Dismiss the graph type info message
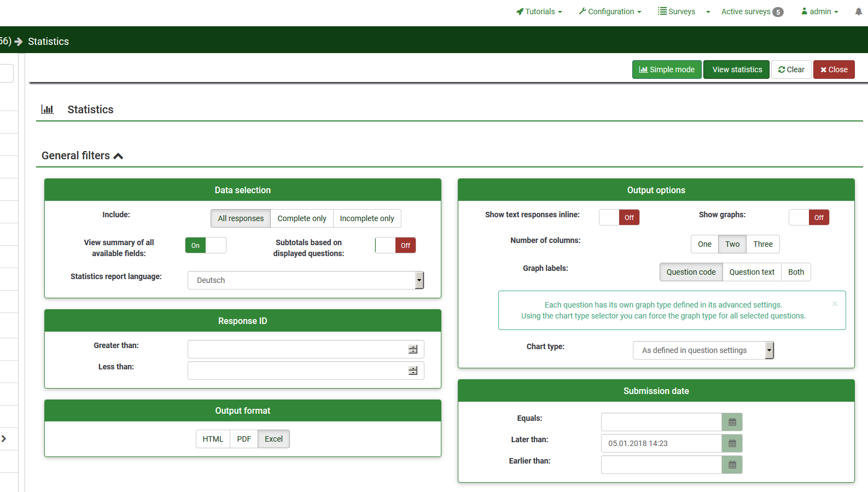This screenshot has height=492, width=868. pos(835,304)
